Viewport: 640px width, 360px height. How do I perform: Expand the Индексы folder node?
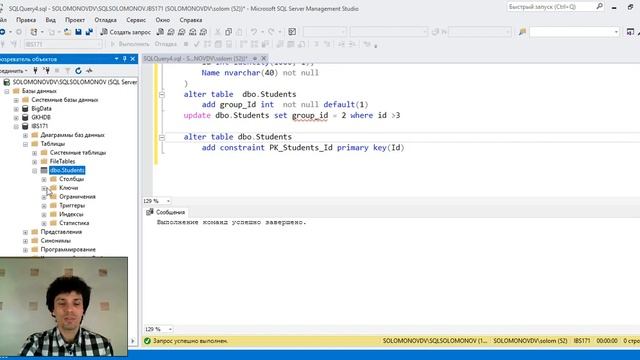pos(44,215)
